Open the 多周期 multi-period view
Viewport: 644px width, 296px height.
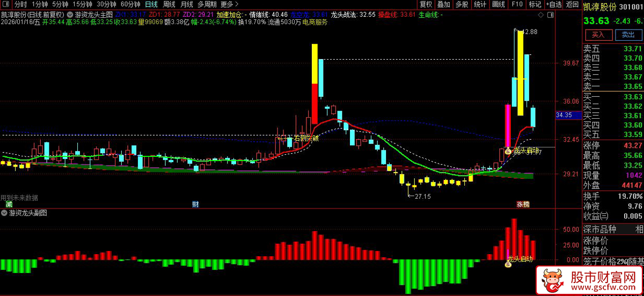(x=207, y=4)
